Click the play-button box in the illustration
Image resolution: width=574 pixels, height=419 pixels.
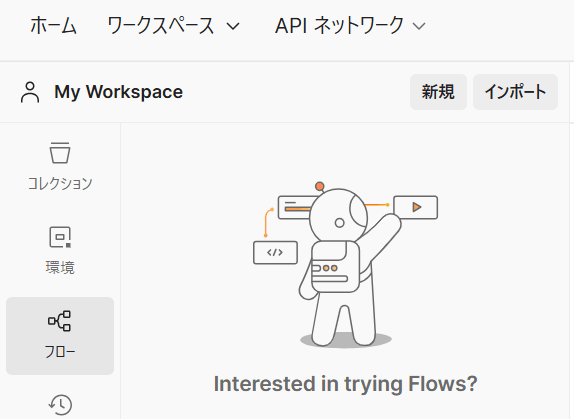coord(415,207)
